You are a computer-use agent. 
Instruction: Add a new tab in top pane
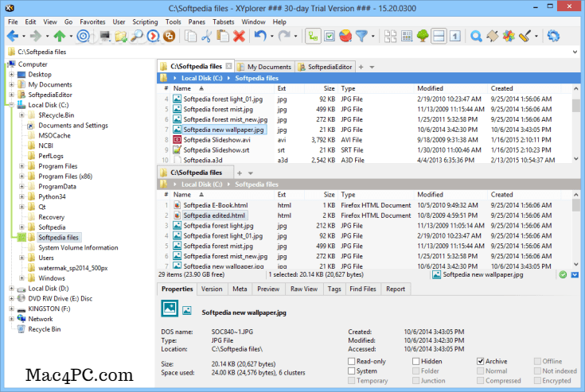[361, 67]
